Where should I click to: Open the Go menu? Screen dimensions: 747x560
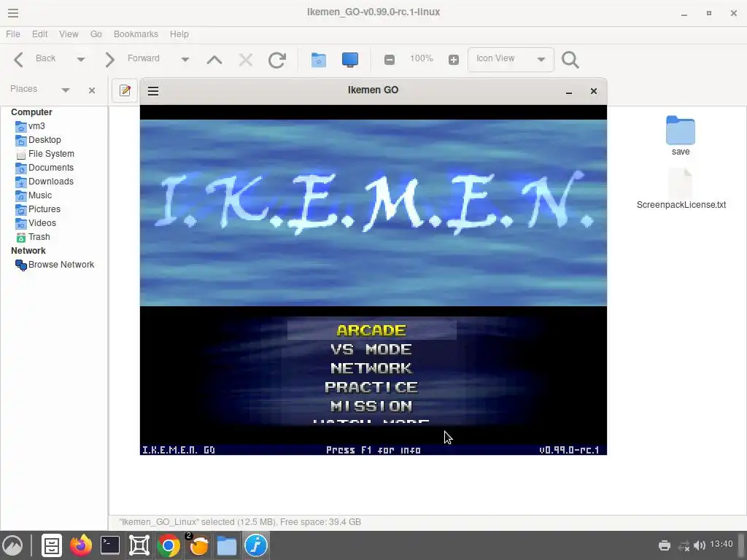pyautogui.click(x=96, y=34)
